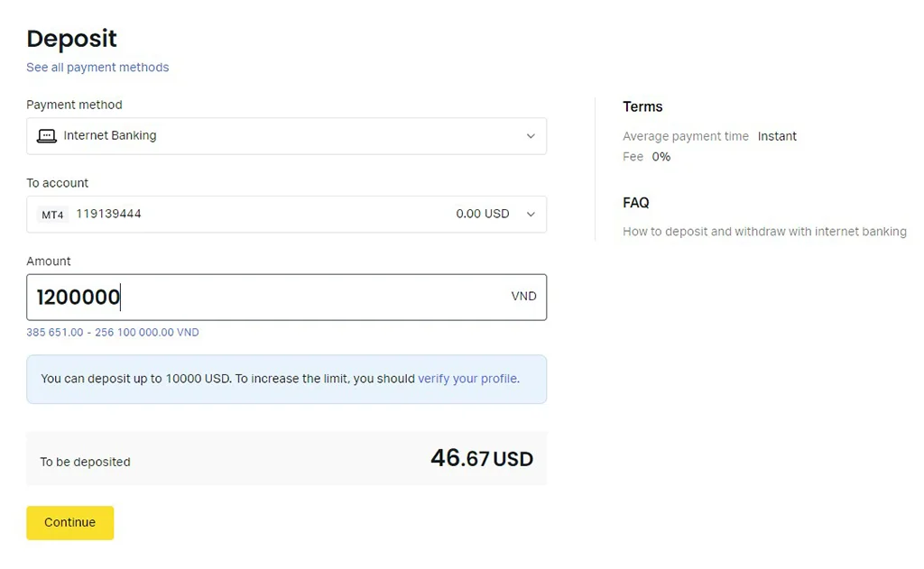Screen dimensions: 924x569
Task: Click the VND currency label
Action: [x=523, y=296]
